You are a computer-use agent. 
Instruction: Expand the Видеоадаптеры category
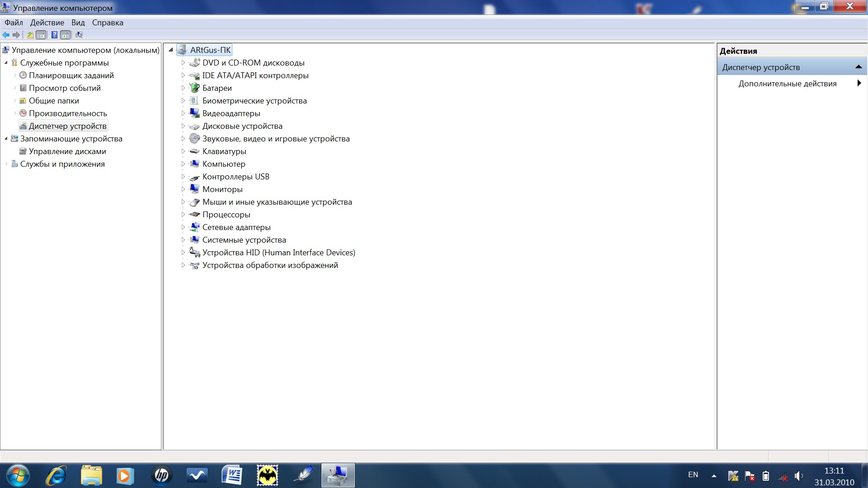point(183,113)
